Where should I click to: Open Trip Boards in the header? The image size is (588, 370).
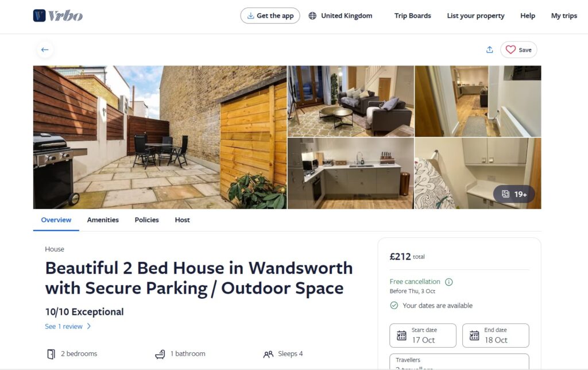click(412, 16)
